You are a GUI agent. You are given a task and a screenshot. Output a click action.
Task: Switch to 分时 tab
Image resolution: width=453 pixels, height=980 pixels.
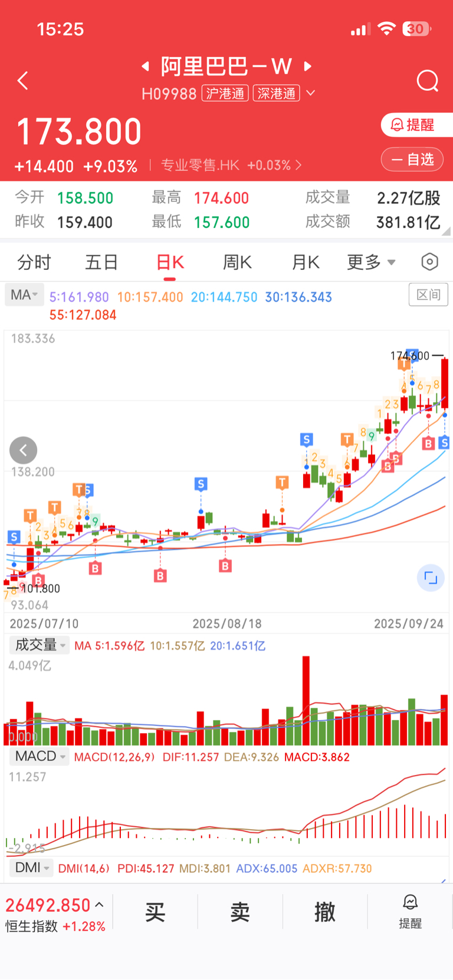(x=34, y=262)
